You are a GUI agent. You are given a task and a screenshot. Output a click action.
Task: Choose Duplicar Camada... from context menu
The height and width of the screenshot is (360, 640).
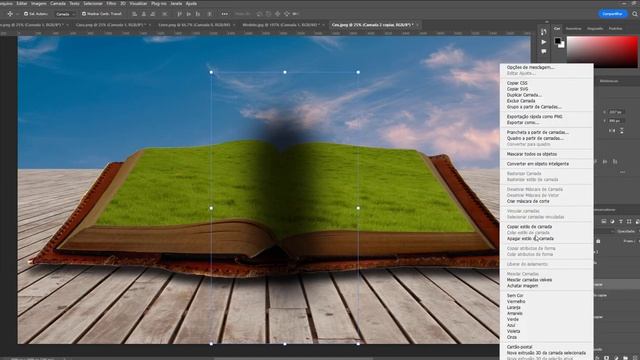(x=524, y=95)
